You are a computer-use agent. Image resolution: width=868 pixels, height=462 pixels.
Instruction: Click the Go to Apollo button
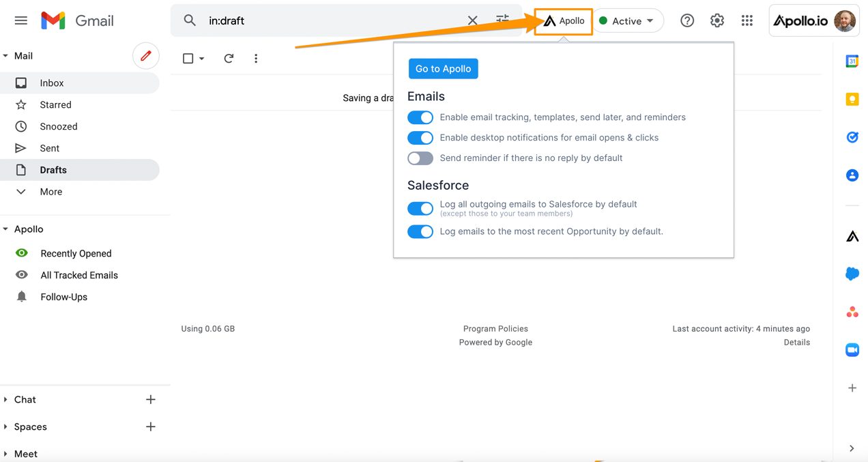click(443, 68)
